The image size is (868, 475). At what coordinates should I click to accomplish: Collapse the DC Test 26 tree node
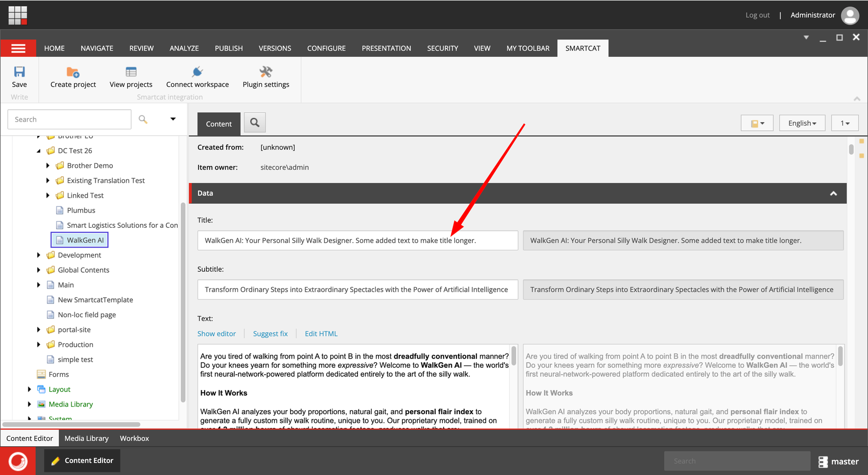coord(39,151)
